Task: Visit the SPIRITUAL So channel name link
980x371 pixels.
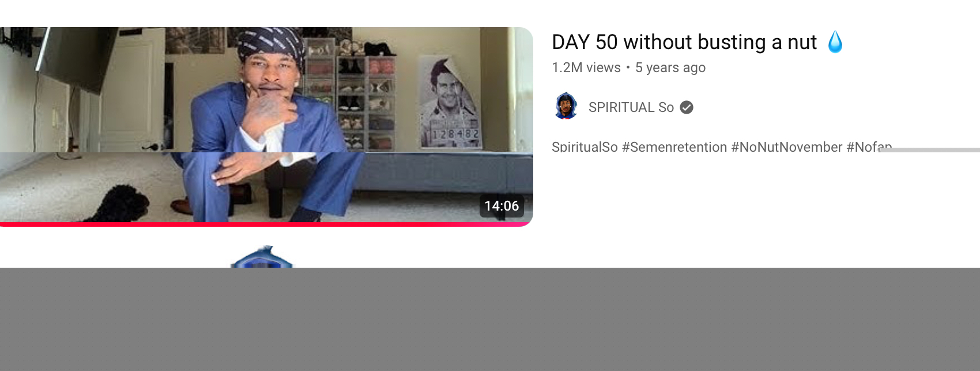Action: pos(631,107)
